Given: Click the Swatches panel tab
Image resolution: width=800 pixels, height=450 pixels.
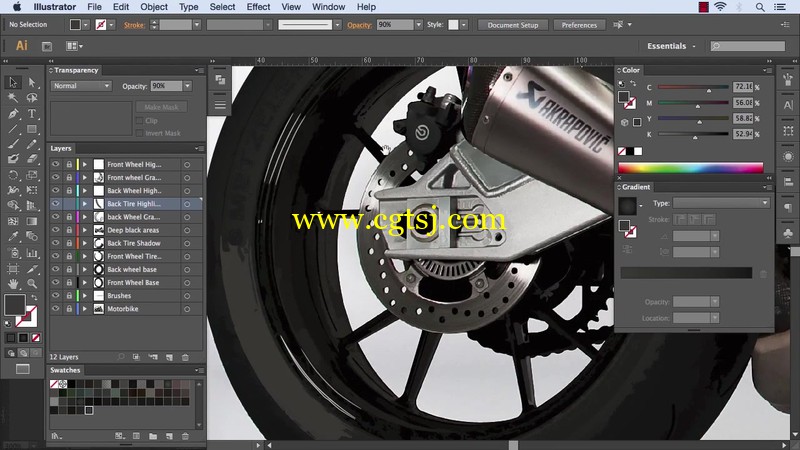Looking at the screenshot, I should (x=65, y=370).
